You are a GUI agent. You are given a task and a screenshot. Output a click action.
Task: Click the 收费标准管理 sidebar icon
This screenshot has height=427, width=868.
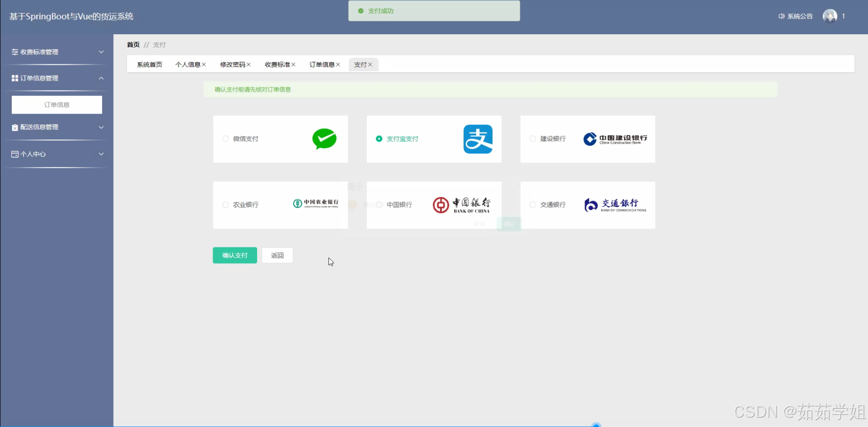pos(15,52)
